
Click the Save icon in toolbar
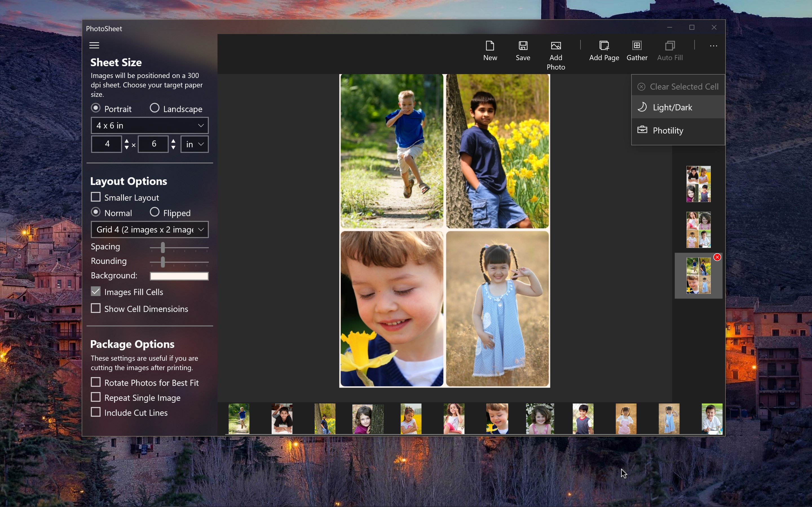tap(523, 46)
